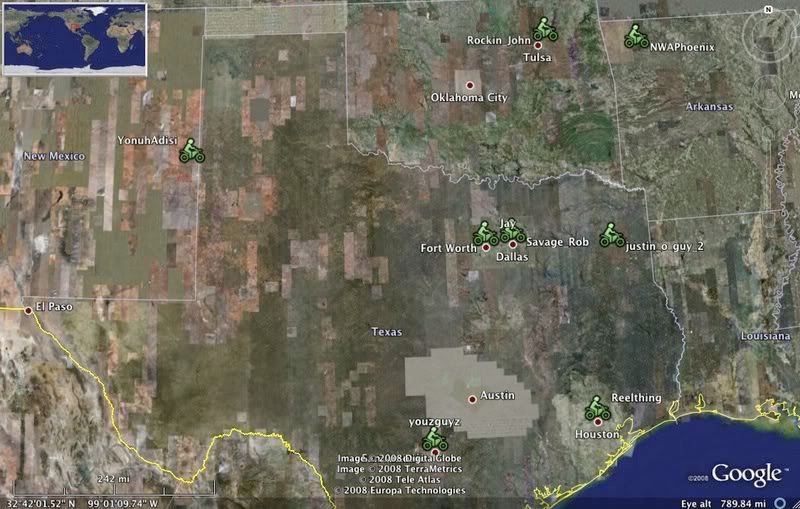Click the Tulsa city name
The image size is (800, 509).
click(537, 57)
